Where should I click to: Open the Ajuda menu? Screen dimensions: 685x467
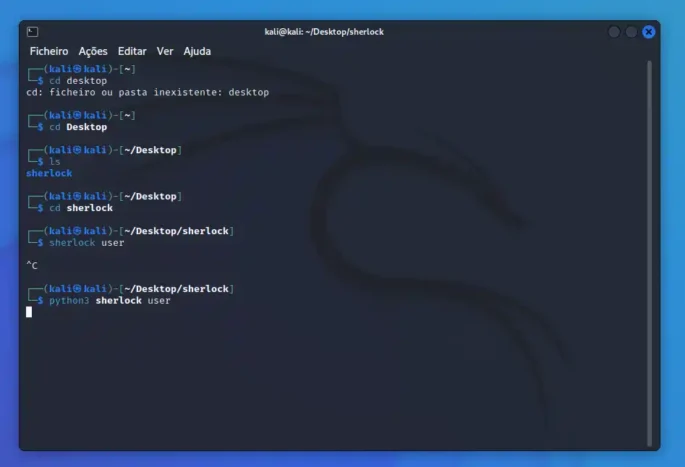pos(197,51)
